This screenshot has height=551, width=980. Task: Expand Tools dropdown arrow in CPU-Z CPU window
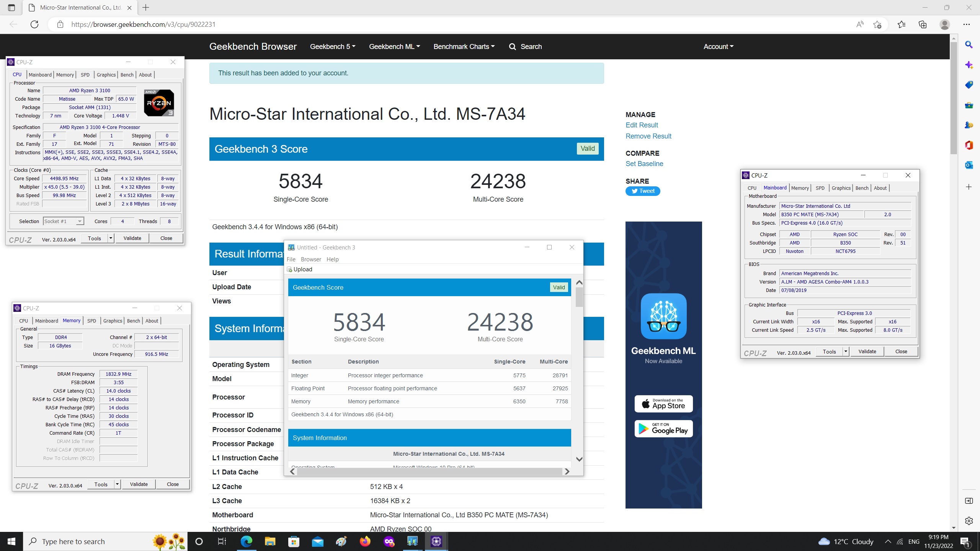(111, 238)
